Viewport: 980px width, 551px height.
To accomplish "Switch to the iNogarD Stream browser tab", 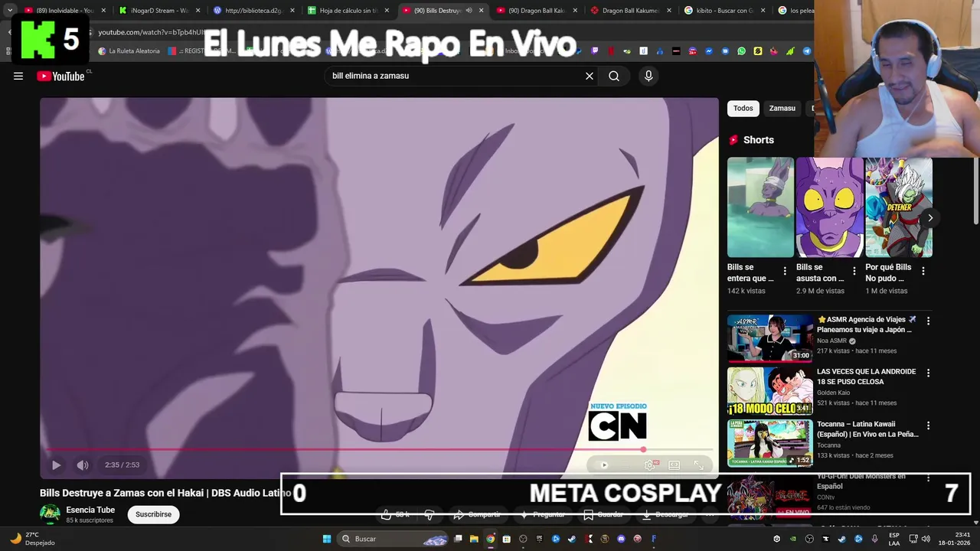I will click(158, 11).
